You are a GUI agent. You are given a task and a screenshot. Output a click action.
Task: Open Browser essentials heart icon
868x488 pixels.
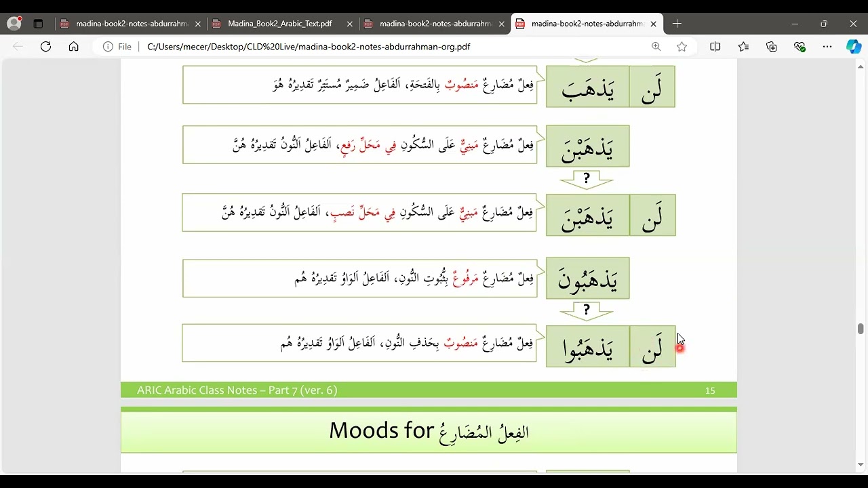point(800,47)
